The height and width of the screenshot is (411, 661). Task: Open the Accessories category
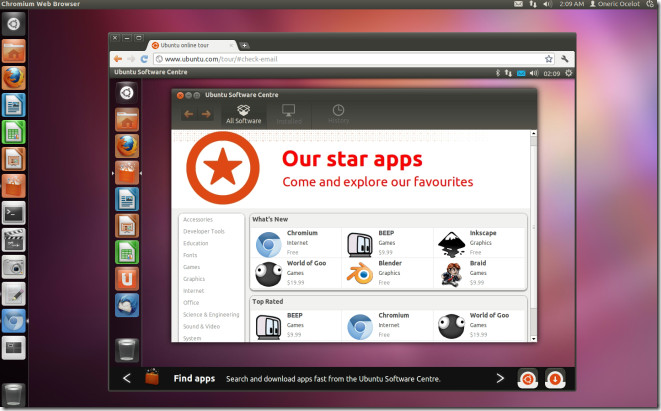coord(198,220)
